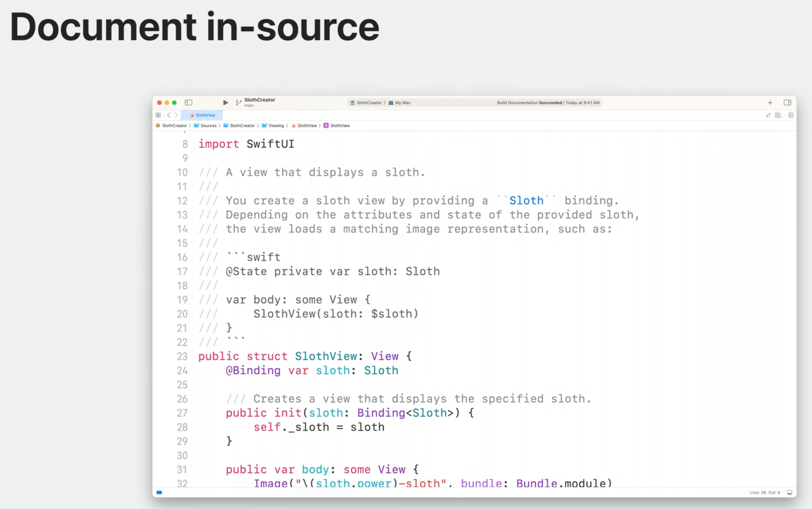The image size is (812, 509).
Task: Navigate back using the left chevron
Action: (x=169, y=115)
